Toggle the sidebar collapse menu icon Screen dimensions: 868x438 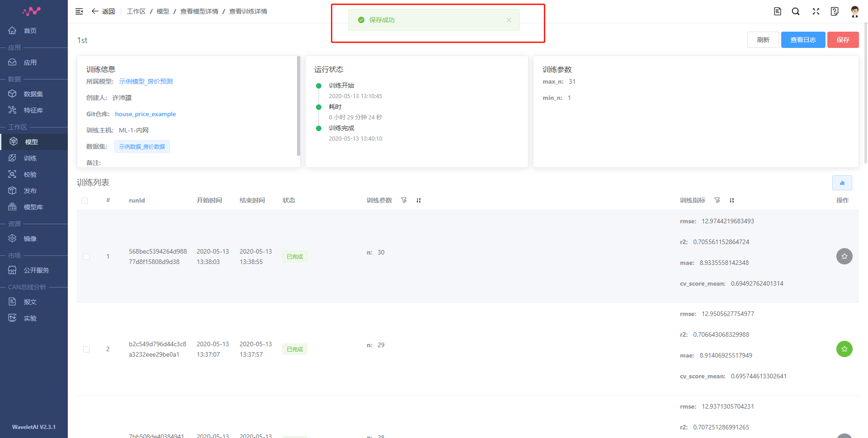coord(79,11)
